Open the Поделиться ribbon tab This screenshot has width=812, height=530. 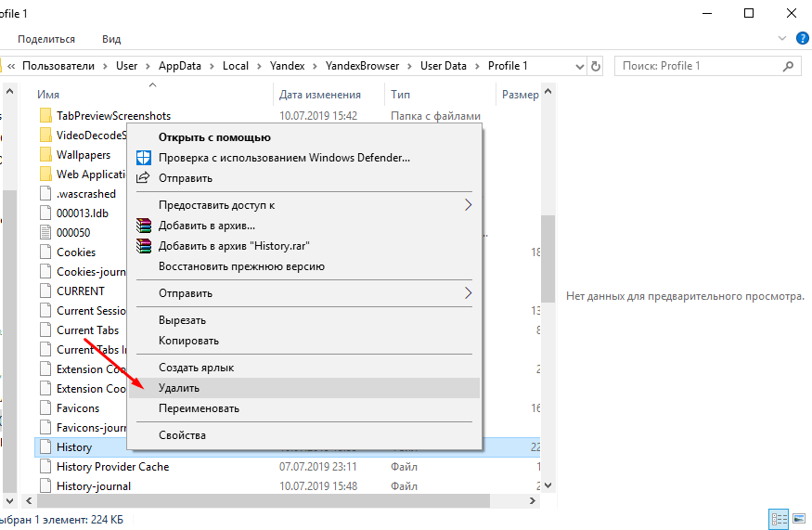(46, 39)
